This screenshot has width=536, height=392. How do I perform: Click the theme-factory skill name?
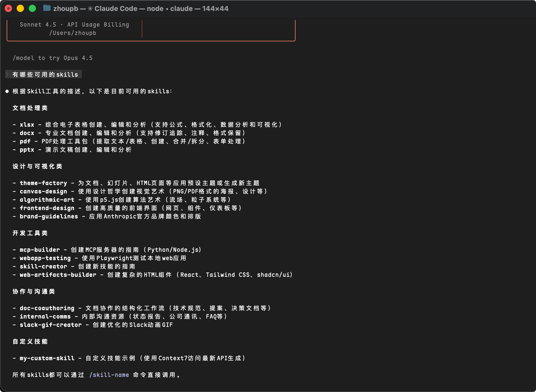43,183
